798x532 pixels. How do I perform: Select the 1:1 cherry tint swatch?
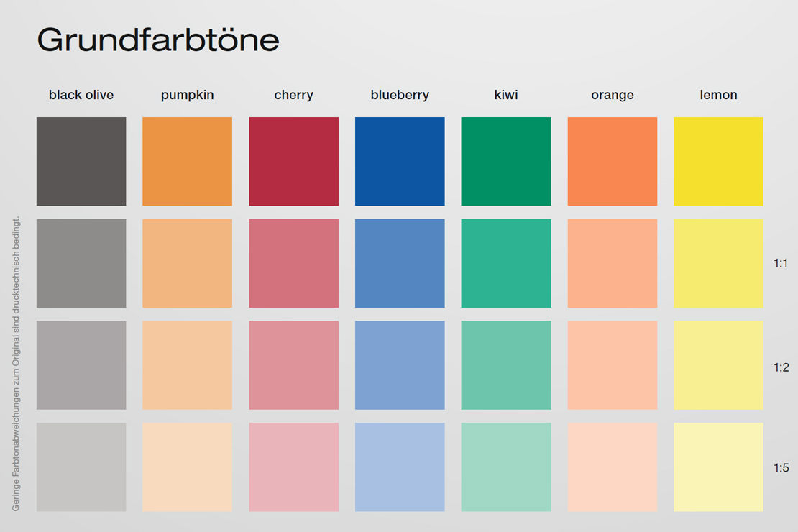click(x=293, y=263)
